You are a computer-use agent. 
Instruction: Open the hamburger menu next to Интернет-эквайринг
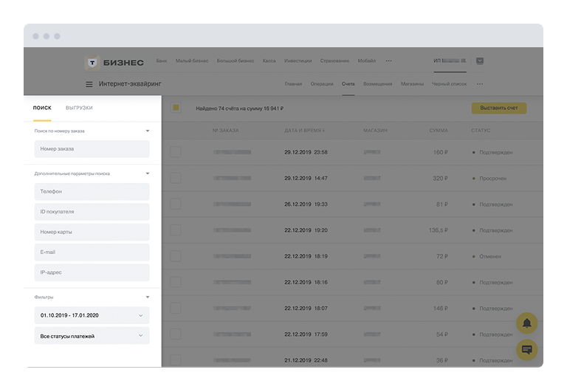click(x=89, y=84)
